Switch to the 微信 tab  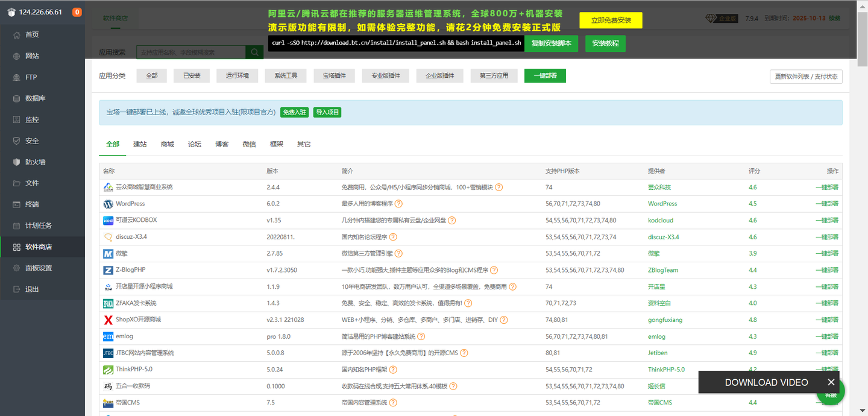249,144
